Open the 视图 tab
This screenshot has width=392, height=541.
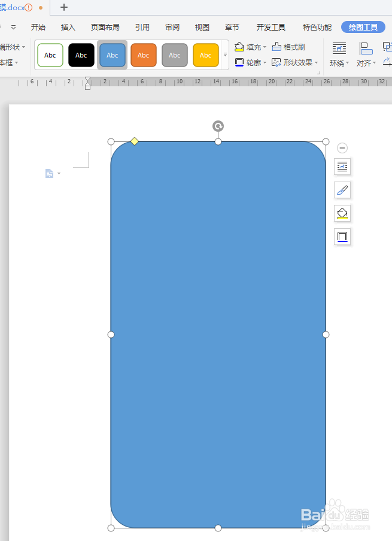click(202, 27)
